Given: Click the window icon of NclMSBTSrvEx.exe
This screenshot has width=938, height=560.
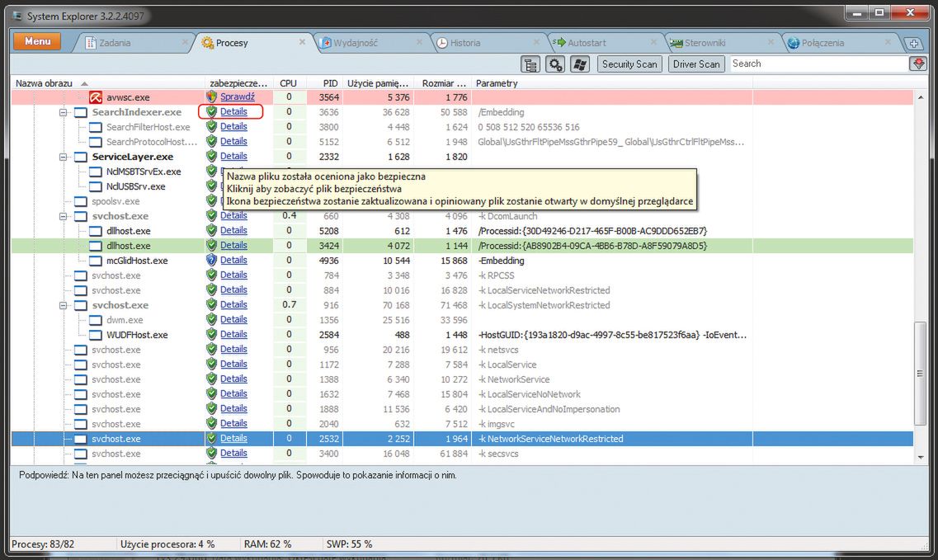Looking at the screenshot, I should pos(96,172).
